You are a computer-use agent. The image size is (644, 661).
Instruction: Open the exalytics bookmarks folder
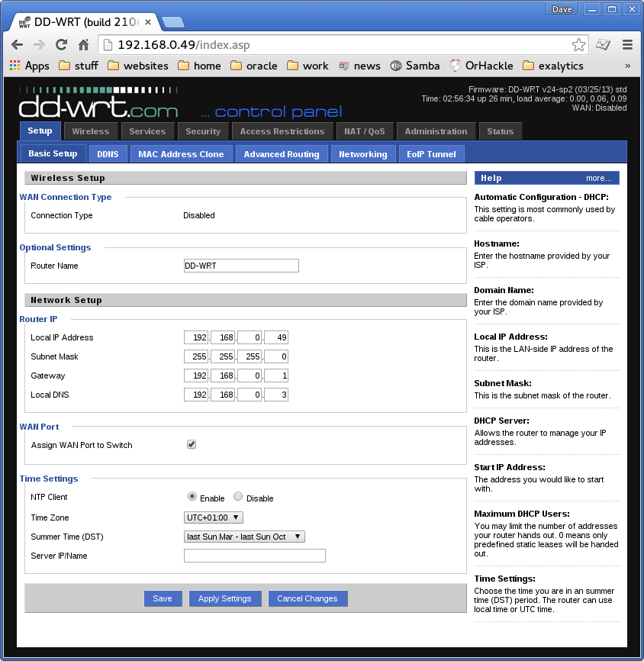tap(553, 66)
